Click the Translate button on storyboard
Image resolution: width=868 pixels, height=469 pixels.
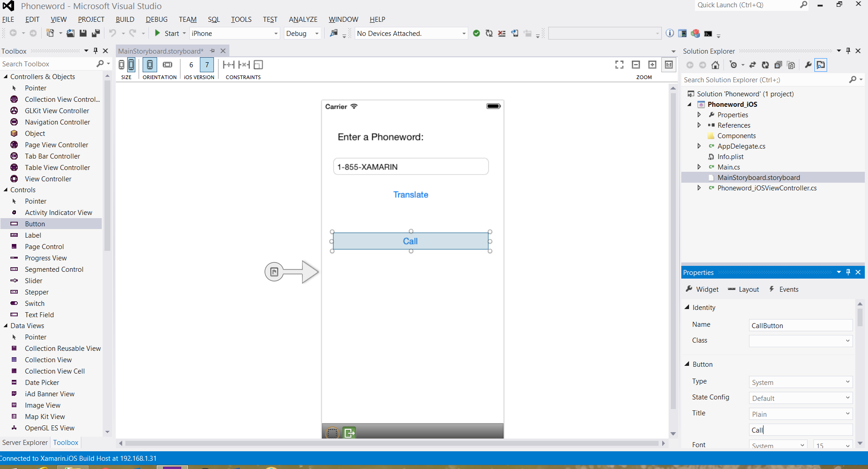point(411,195)
